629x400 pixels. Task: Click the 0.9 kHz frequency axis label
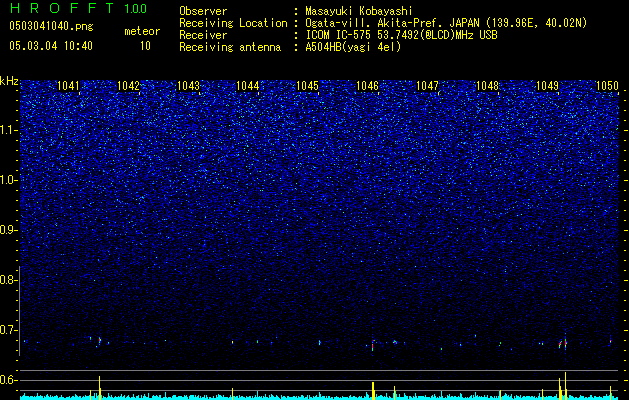pyautogui.click(x=9, y=230)
